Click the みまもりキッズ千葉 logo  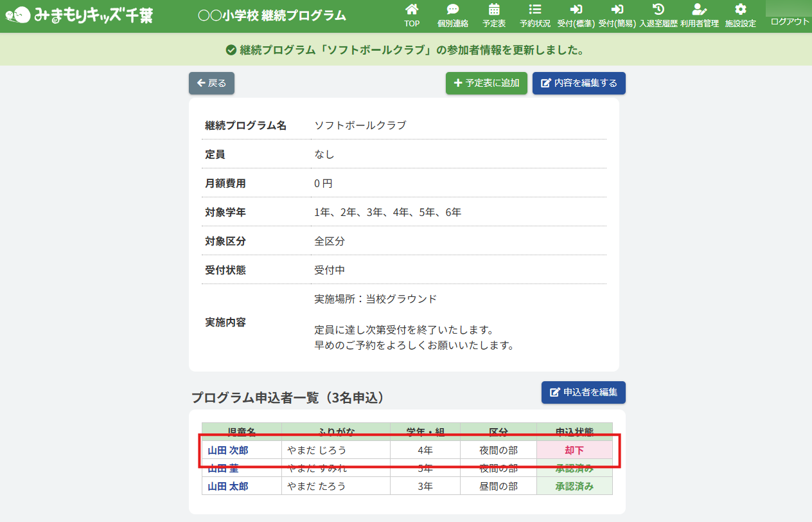point(80,15)
